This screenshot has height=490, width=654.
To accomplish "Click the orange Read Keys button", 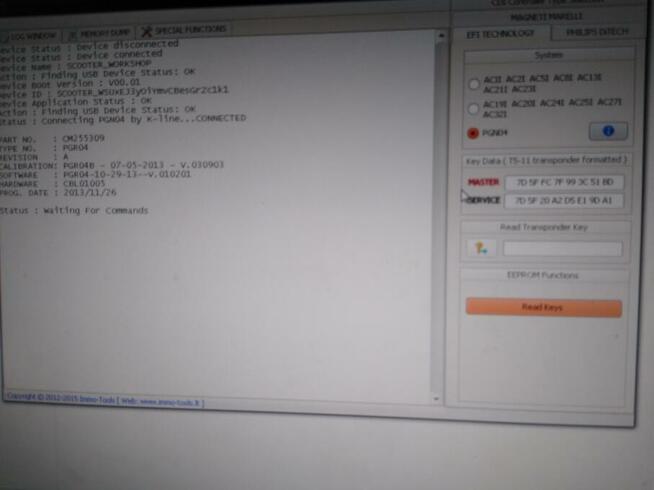I will (x=543, y=308).
